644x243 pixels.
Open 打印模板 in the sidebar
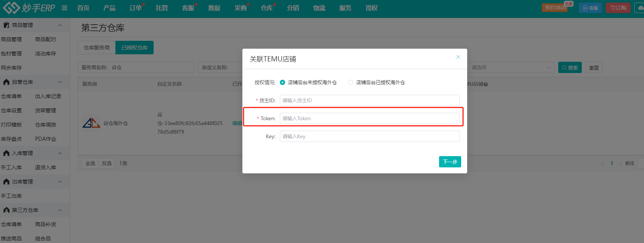click(x=11, y=125)
